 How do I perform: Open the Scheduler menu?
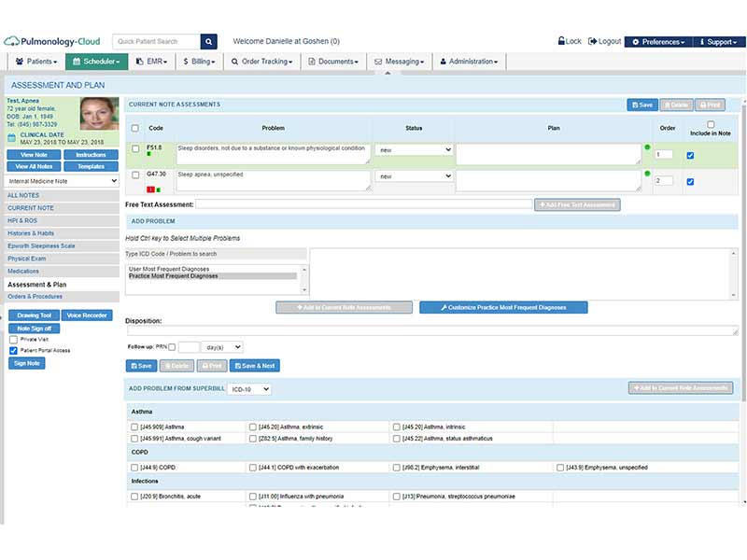[97, 62]
